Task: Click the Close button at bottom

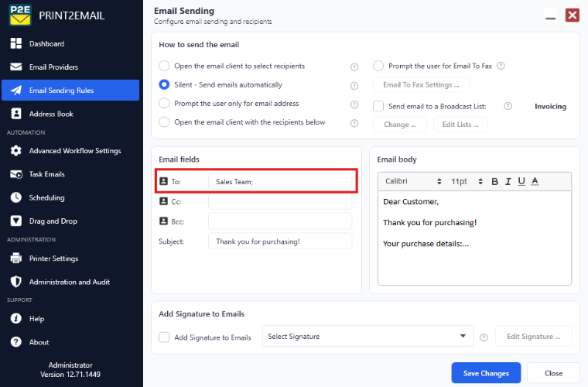Action: [553, 373]
